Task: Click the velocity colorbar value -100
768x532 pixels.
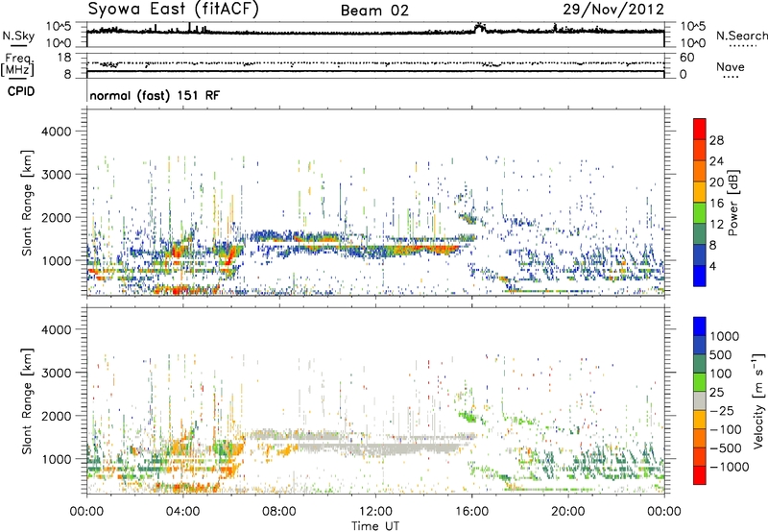Action: pos(726,429)
